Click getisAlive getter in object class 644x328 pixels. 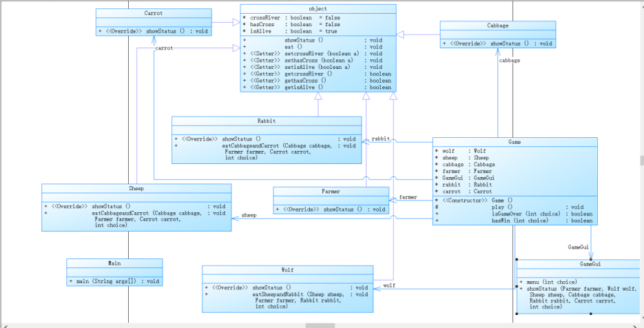coord(316,87)
